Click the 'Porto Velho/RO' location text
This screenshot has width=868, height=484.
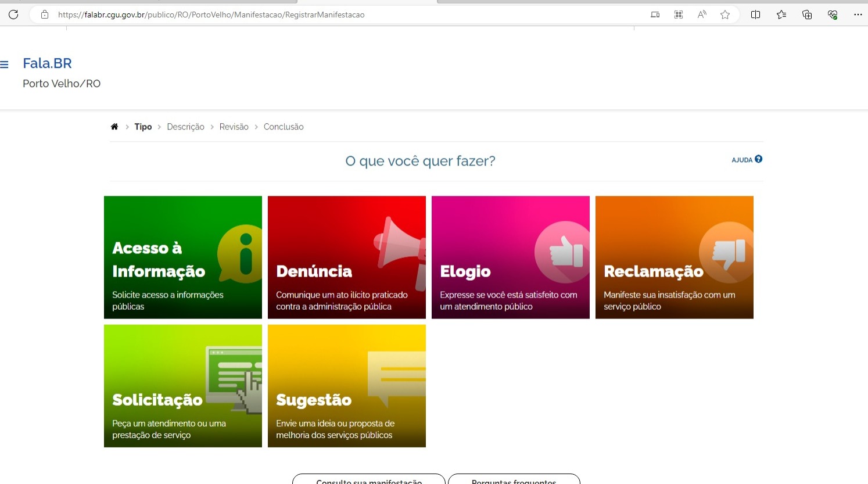(62, 84)
